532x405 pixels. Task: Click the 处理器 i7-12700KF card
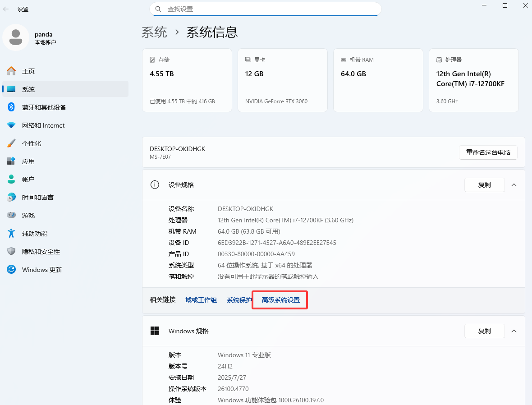coord(474,80)
